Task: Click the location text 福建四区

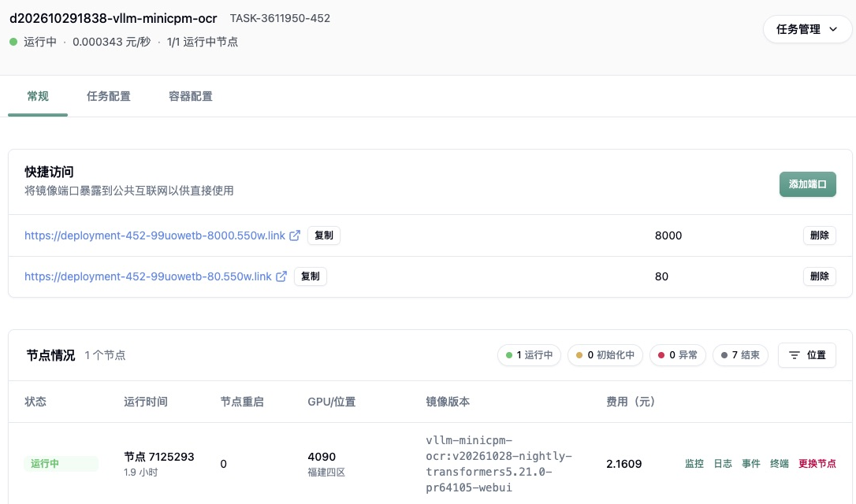Action: 326,472
